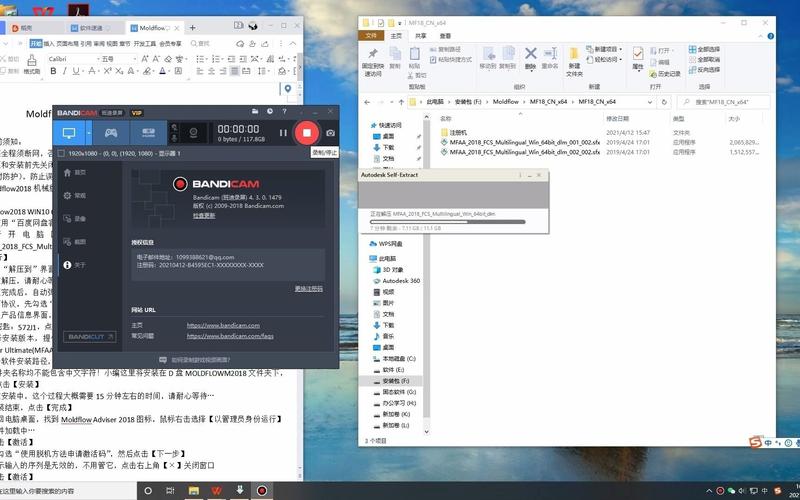Click how-to-record help message at Bandicam bottom
This screenshot has width=800, height=500.
point(196,360)
